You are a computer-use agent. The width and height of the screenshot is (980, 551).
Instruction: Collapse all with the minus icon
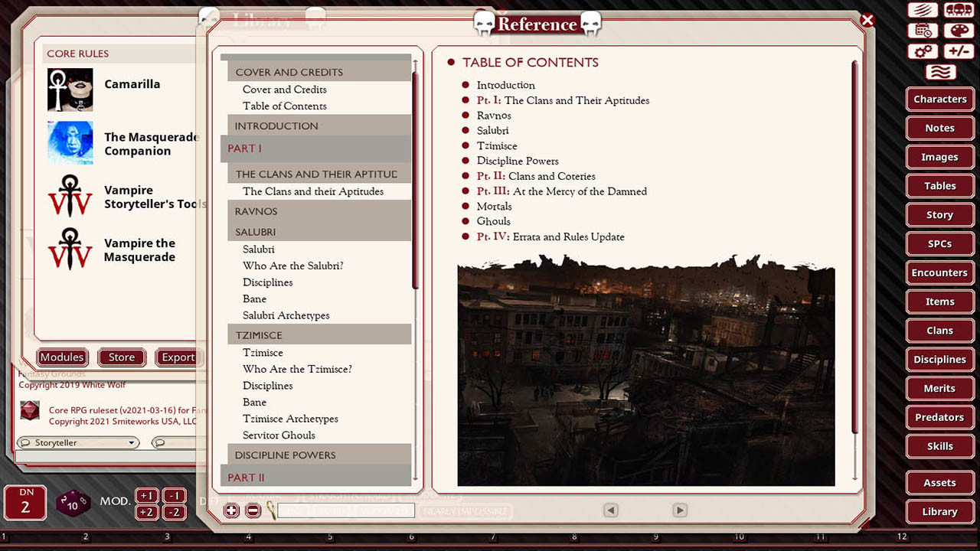tap(253, 510)
